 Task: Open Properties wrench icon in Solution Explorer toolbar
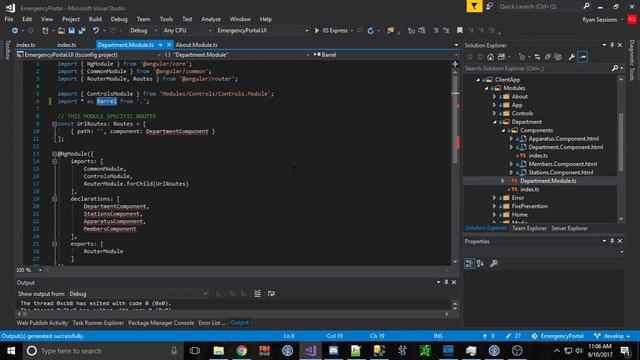click(572, 57)
